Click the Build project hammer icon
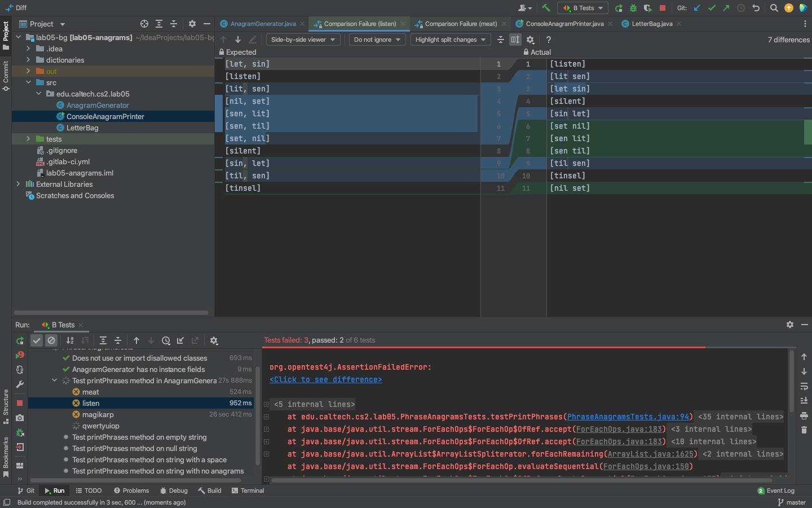The image size is (812, 508). click(x=546, y=8)
